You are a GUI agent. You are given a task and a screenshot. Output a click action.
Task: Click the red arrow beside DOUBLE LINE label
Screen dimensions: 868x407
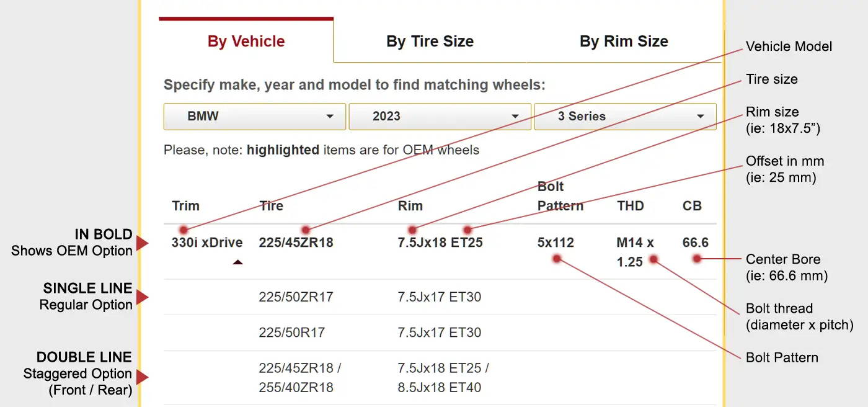143,377
